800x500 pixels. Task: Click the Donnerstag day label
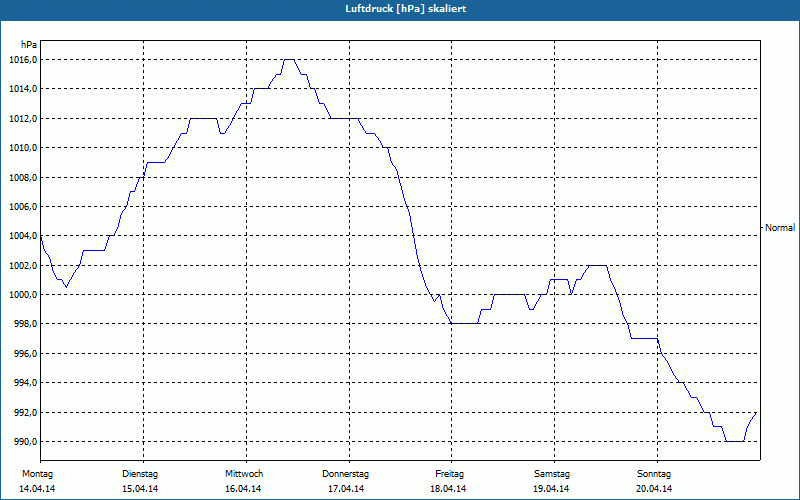345,474
